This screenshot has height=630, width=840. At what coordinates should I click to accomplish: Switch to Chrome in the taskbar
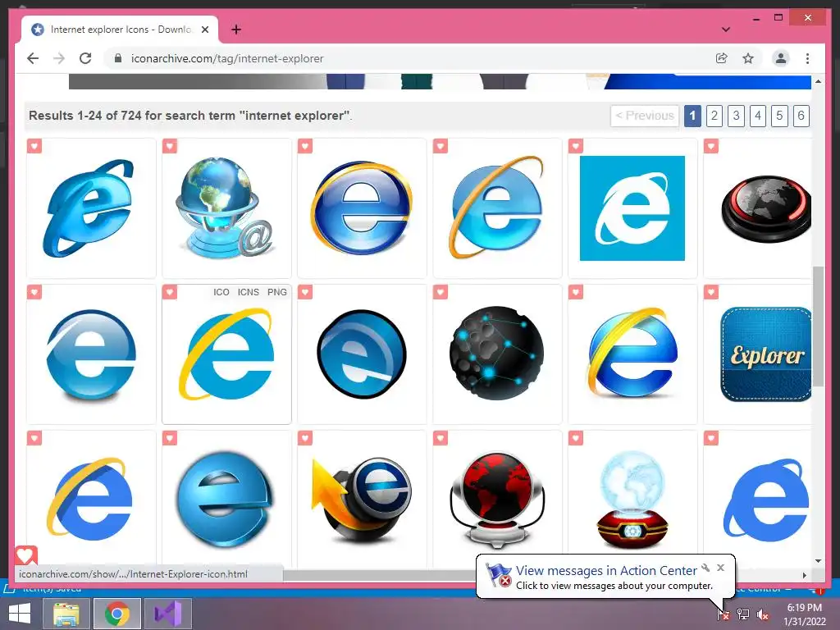116,614
